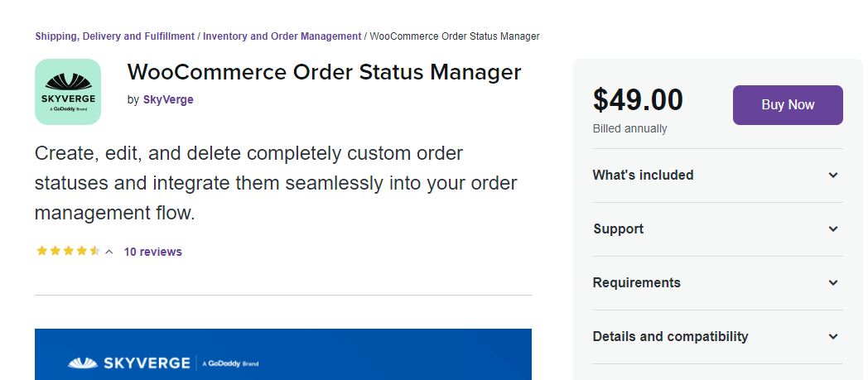The image size is (868, 380).
Task: Click the What's included heading
Action: tap(643, 176)
